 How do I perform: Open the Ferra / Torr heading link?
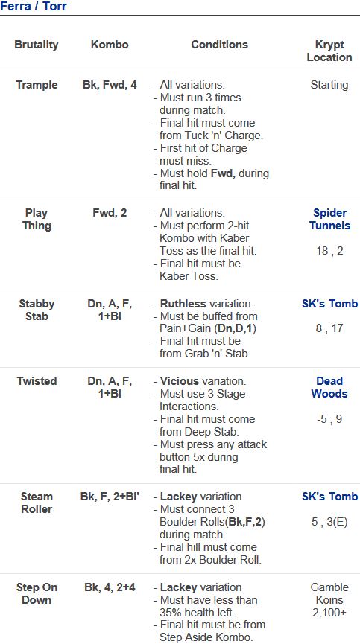coord(33,6)
